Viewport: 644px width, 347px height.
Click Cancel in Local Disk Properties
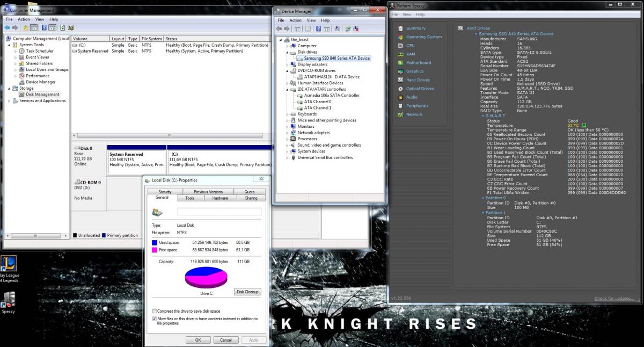pyautogui.click(x=226, y=340)
